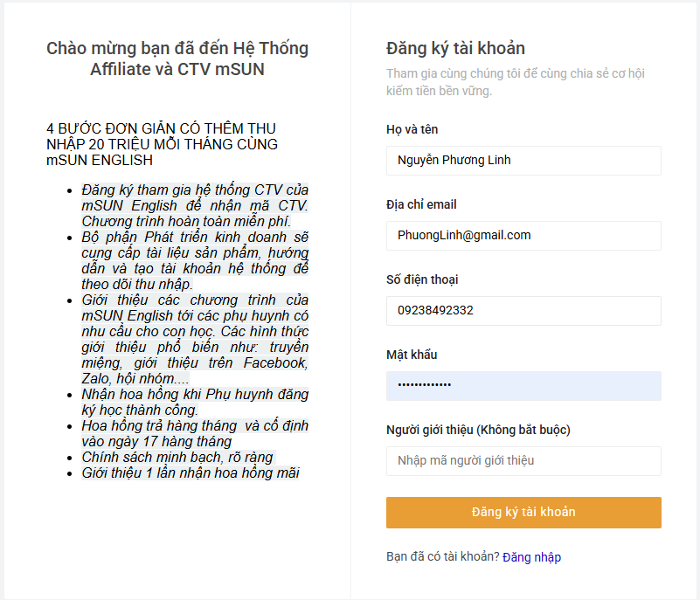700x600 pixels.
Task: Click the bullet Giới thiệu 1 lần nhận hoa hồng mãi
Action: (191, 472)
